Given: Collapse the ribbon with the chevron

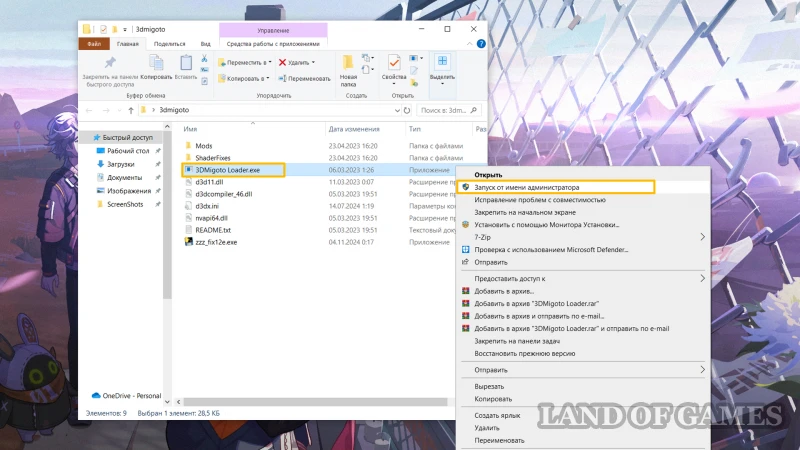Looking at the screenshot, I should 469,44.
